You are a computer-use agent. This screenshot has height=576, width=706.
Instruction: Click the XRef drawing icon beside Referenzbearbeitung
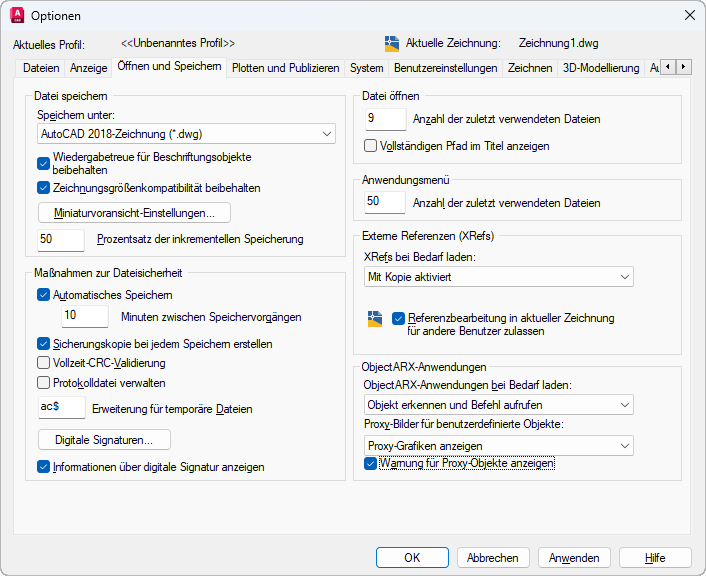(x=375, y=319)
